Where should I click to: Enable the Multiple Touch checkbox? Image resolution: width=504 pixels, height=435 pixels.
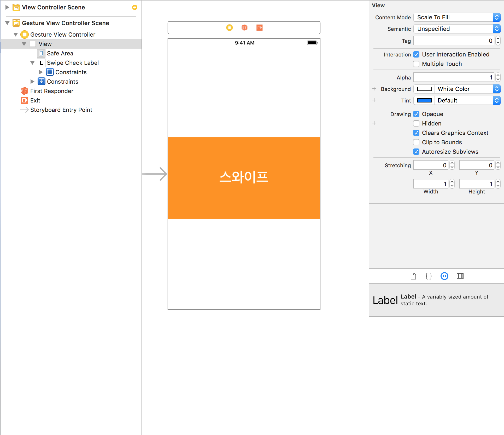(416, 64)
